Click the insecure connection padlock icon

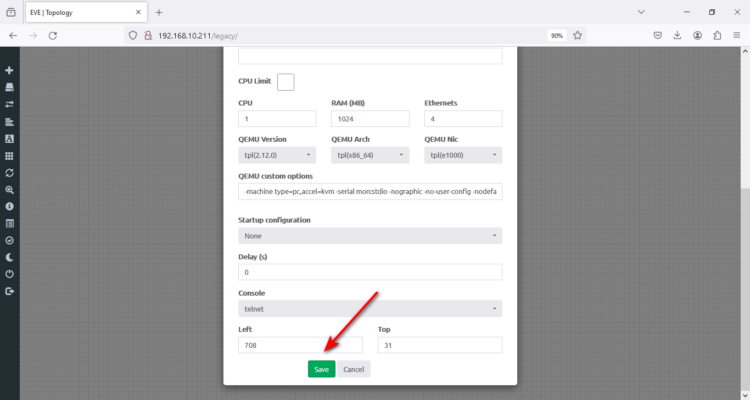coord(148,35)
